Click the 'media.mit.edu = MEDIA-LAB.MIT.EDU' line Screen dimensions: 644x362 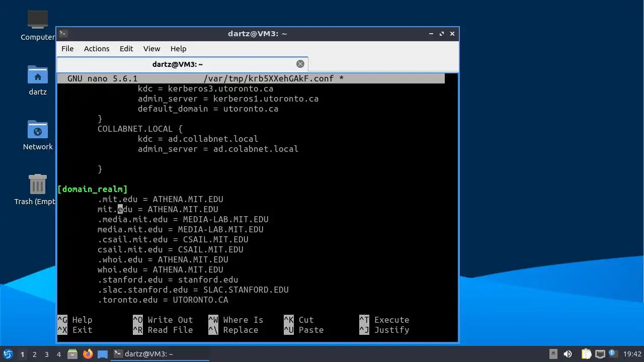click(180, 229)
